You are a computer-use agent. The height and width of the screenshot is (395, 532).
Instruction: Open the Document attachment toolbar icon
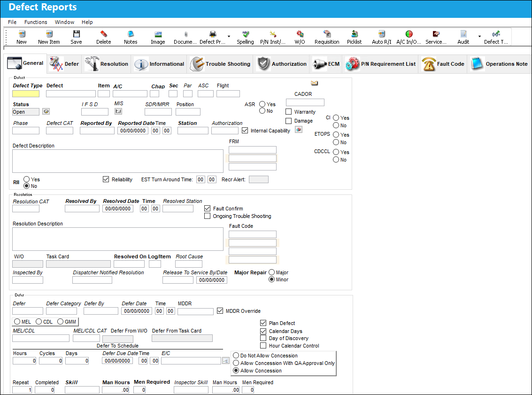(185, 34)
